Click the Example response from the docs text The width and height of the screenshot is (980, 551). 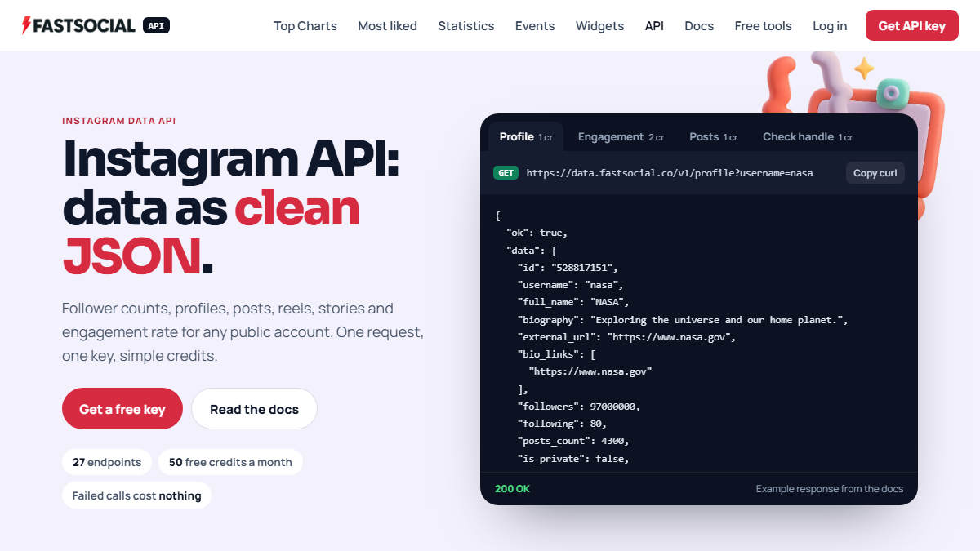point(829,489)
